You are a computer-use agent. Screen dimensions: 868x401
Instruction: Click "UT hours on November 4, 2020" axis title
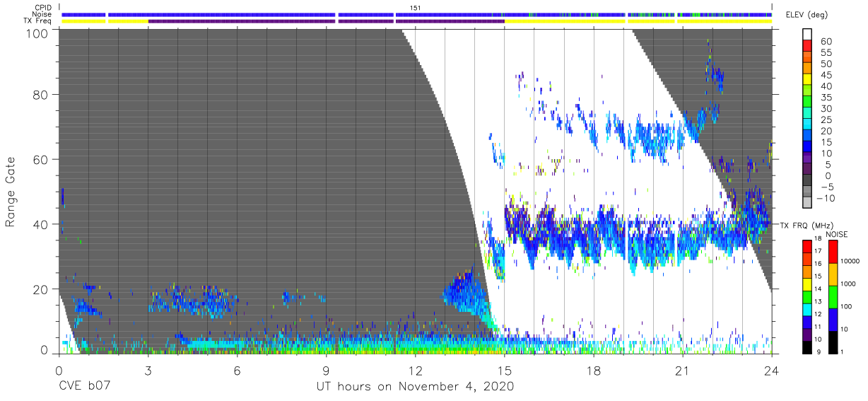click(415, 386)
